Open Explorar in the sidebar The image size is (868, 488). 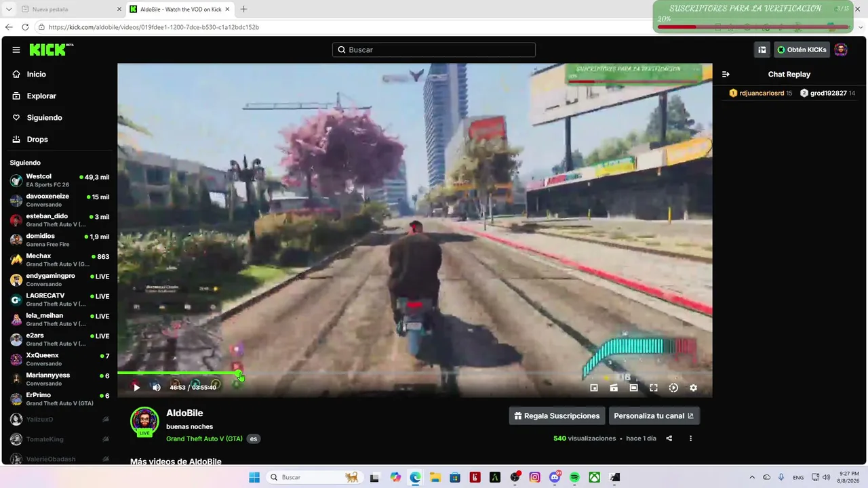tap(41, 96)
